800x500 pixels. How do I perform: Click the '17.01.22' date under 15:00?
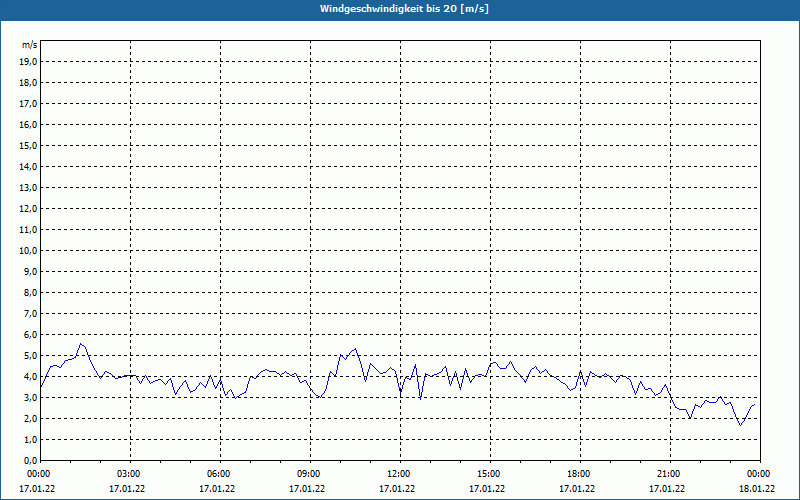pyautogui.click(x=487, y=489)
